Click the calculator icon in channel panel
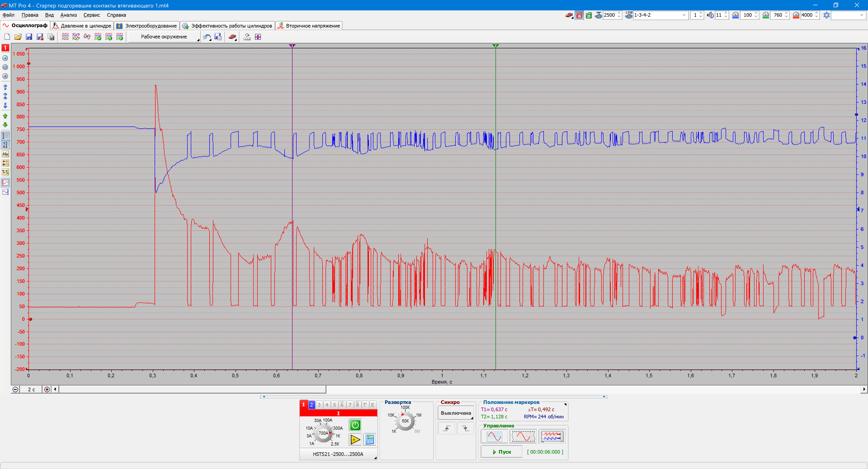Viewport: 868px width, 469px height. pos(370,439)
